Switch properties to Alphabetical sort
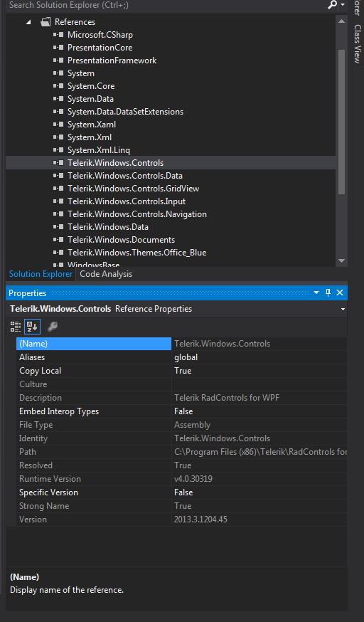Viewport: 364px width, 622px height. point(32,327)
